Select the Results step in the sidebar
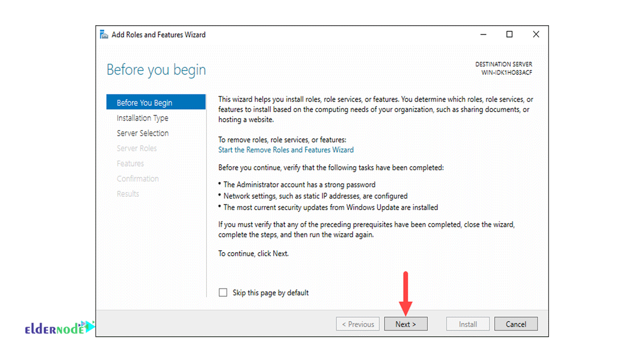This screenshot has height=362, width=644. click(128, 194)
